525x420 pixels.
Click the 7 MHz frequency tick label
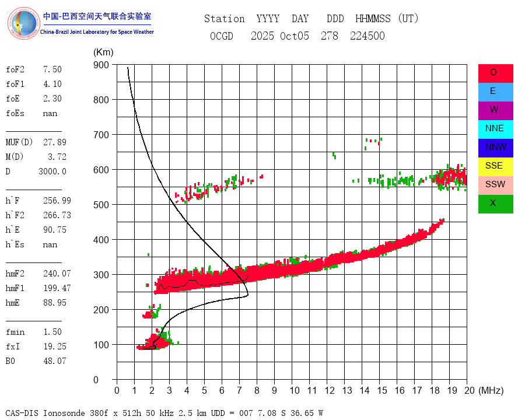pyautogui.click(x=239, y=390)
